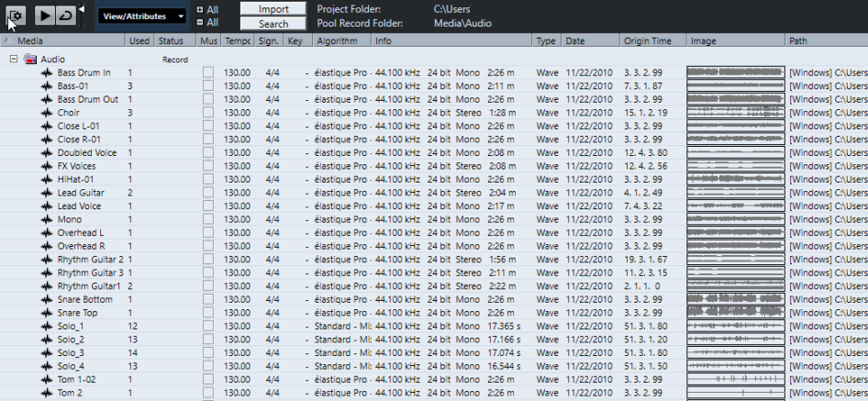Click the Bass Drum Out audio icon

[x=47, y=99]
